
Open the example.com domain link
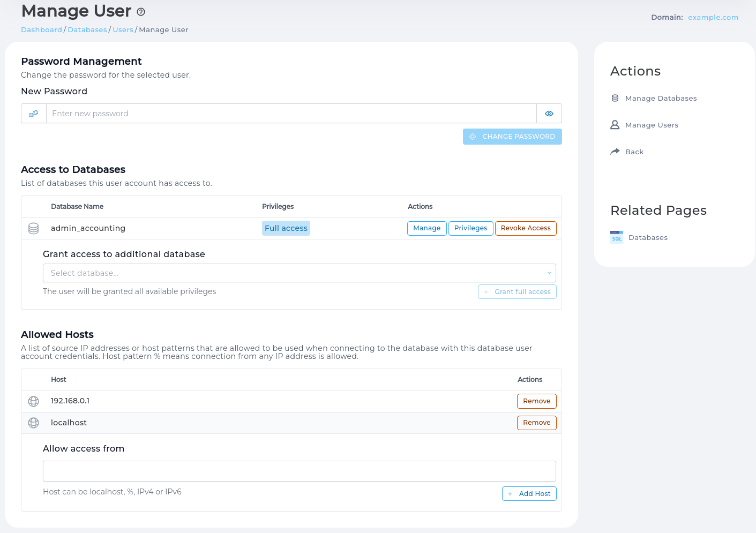click(x=713, y=17)
